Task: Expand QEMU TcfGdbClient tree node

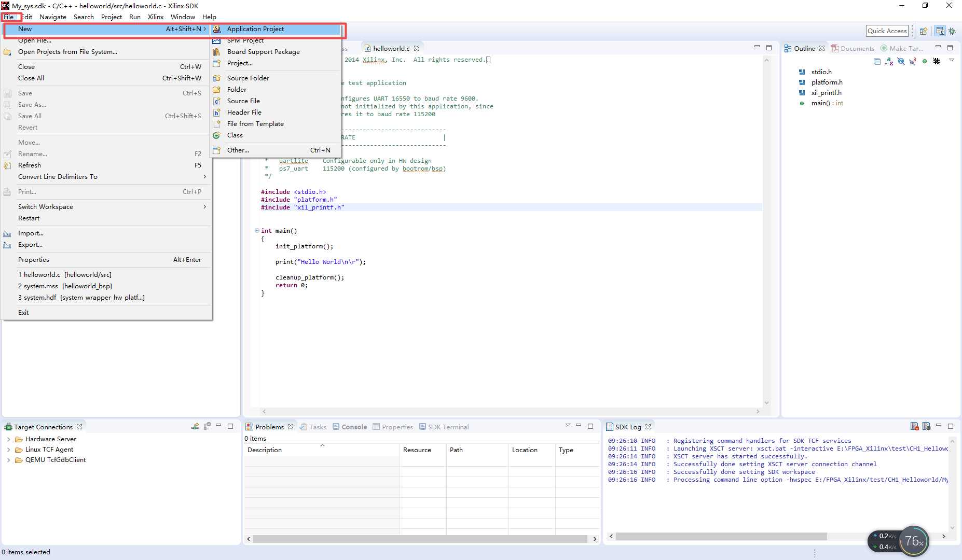Action: pyautogui.click(x=8, y=460)
